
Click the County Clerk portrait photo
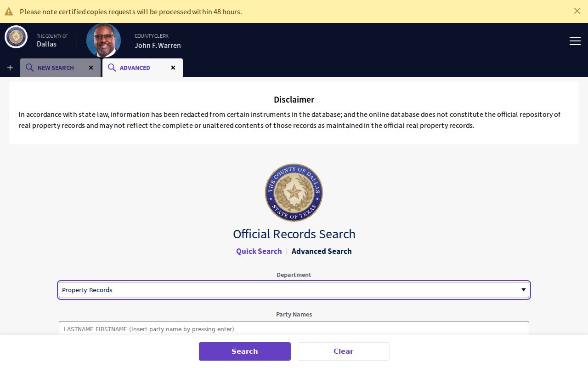pos(103,40)
